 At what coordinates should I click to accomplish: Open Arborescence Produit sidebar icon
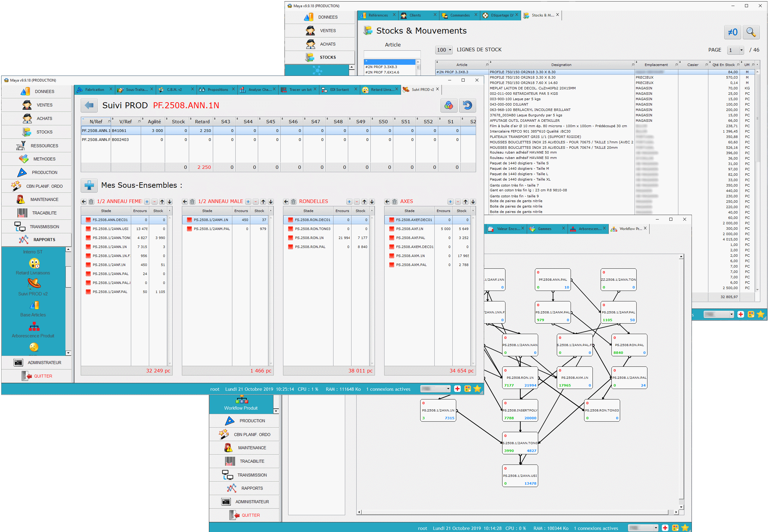coord(34,327)
